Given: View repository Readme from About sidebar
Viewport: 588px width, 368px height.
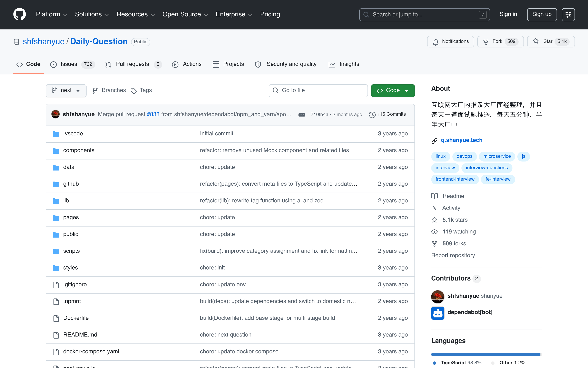Looking at the screenshot, I should pyautogui.click(x=448, y=196).
